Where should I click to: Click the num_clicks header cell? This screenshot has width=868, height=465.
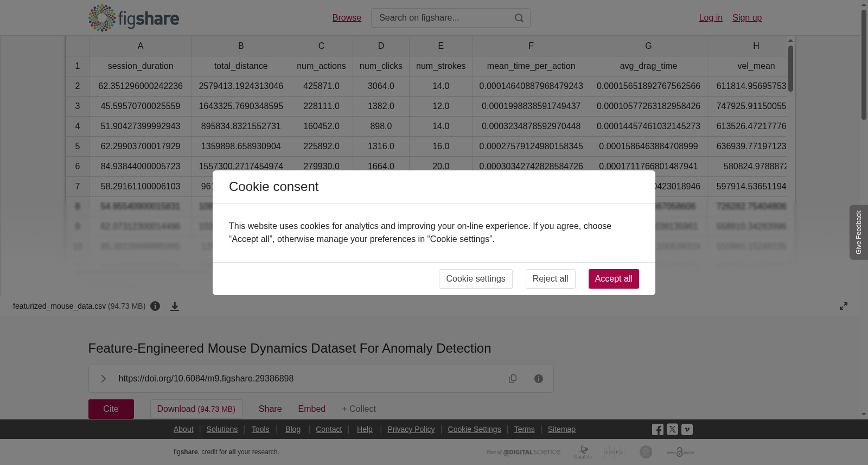point(381,66)
